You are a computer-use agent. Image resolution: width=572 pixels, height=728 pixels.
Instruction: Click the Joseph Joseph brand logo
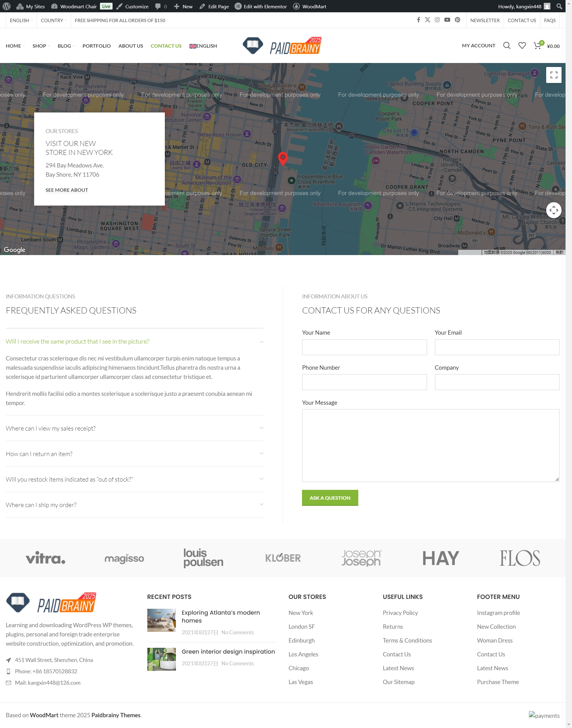(361, 558)
